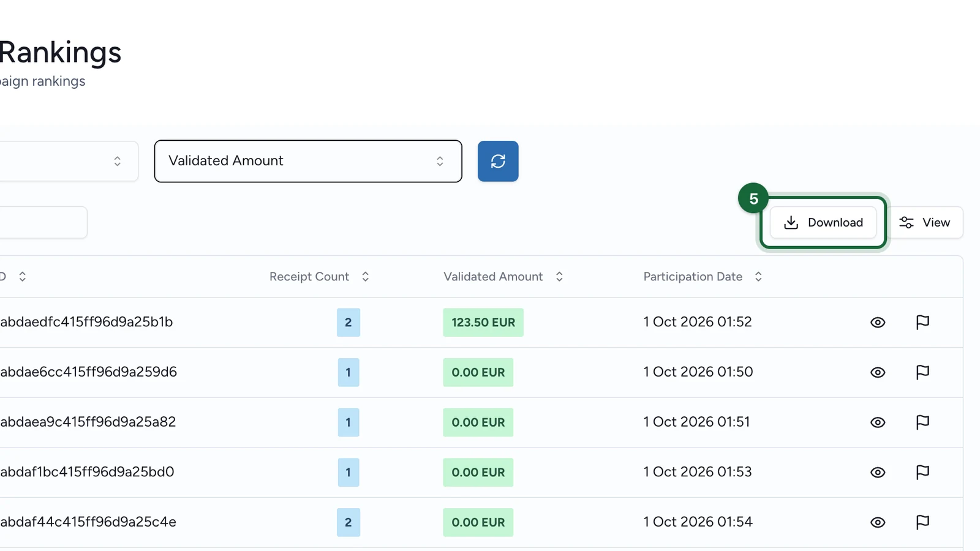Image resolution: width=980 pixels, height=551 pixels.
Task: Click the blue refresh button
Action: 498,161
